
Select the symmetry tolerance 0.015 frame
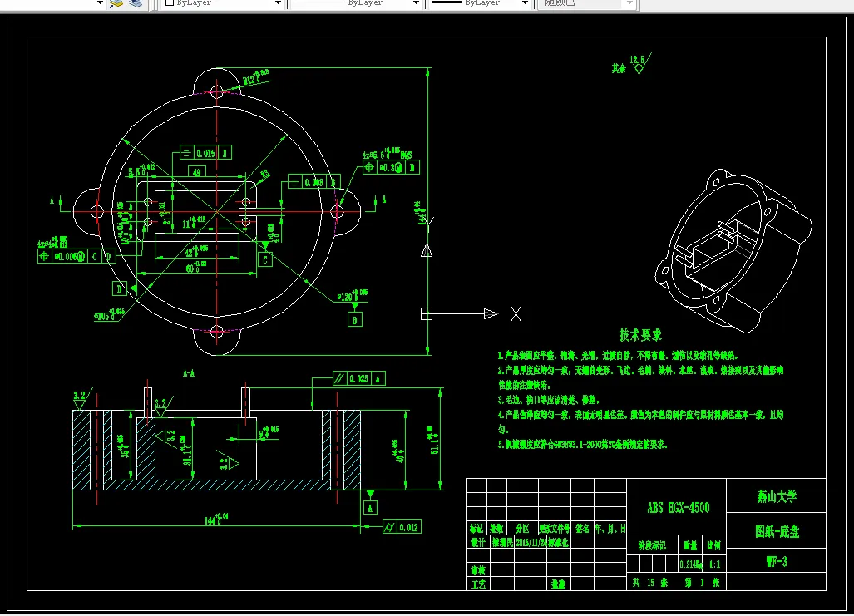tap(206, 153)
